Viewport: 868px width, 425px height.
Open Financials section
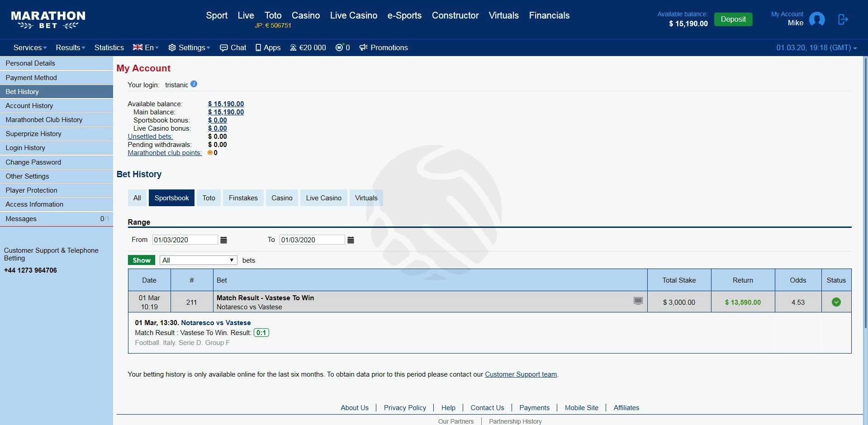(549, 15)
